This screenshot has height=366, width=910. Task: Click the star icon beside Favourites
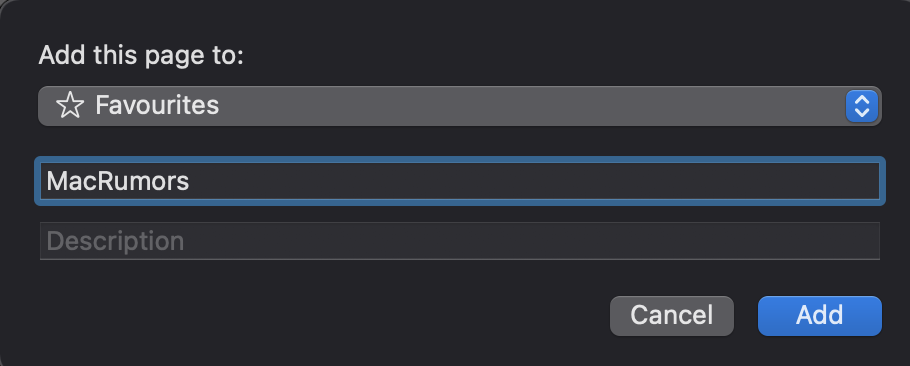tap(70, 106)
